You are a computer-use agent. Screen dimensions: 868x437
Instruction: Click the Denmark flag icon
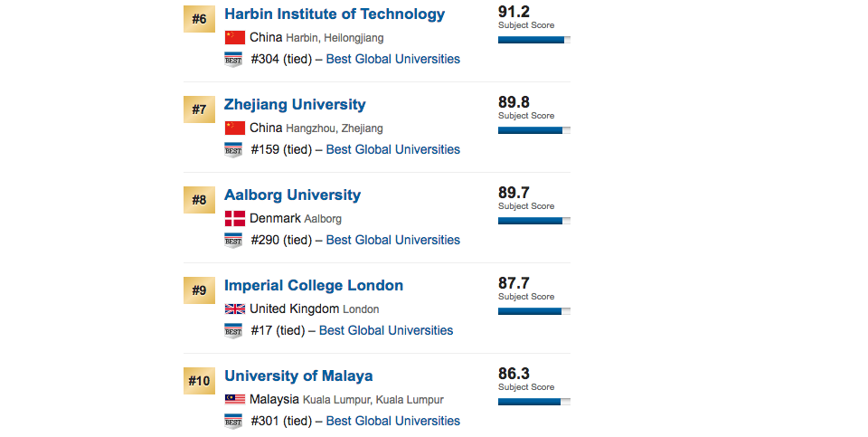coord(235,219)
